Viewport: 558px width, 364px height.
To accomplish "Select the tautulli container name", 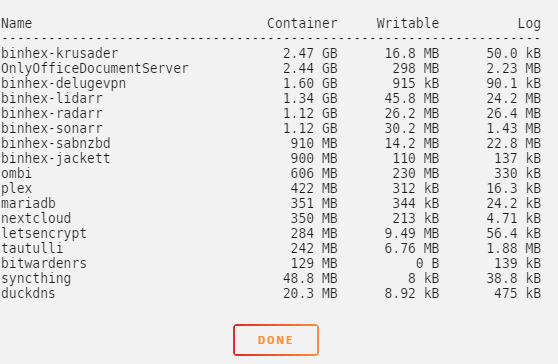I will [x=32, y=248].
